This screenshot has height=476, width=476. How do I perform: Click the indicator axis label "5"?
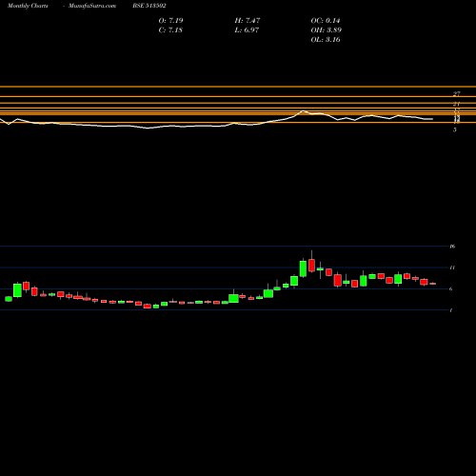pos(455,129)
